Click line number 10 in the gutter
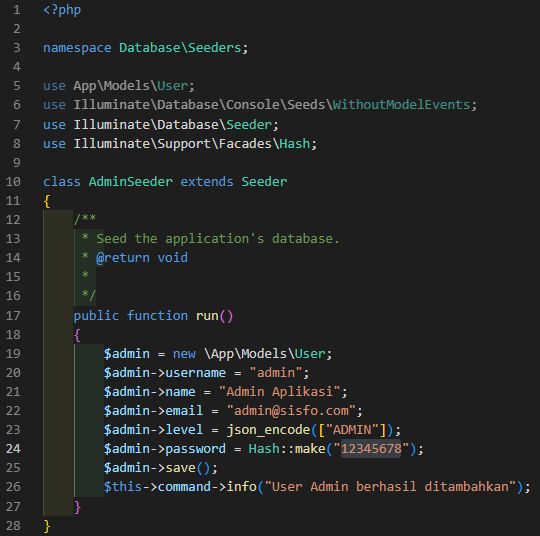 [13, 182]
